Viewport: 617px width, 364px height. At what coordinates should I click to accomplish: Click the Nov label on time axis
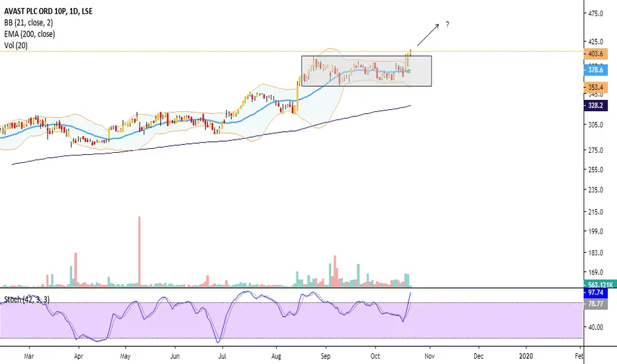point(429,356)
